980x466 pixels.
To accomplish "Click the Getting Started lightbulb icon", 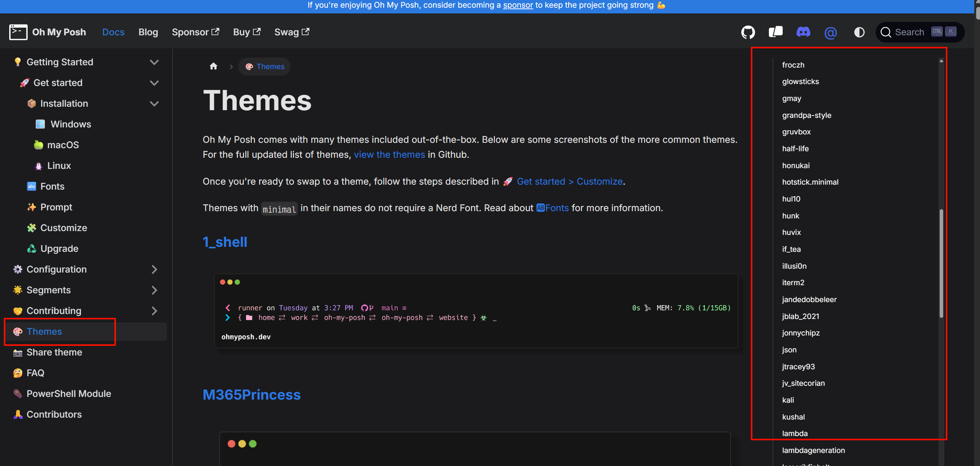I will pyautogui.click(x=18, y=62).
